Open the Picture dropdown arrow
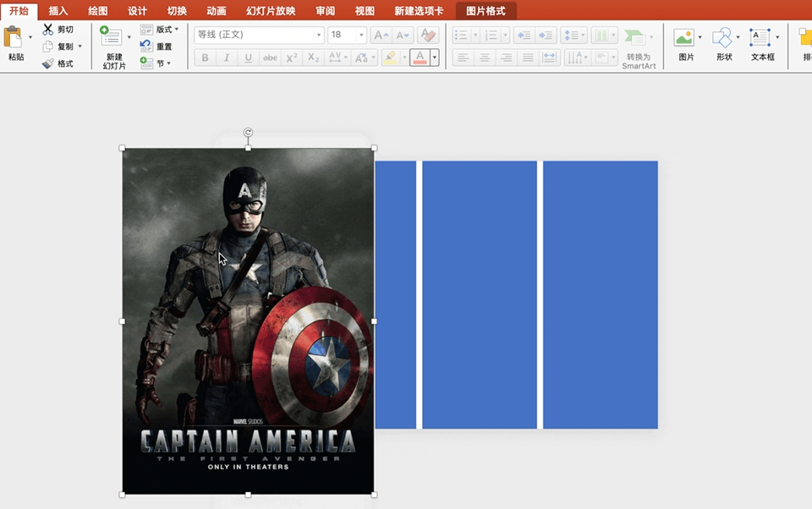812x509 pixels. click(x=700, y=37)
